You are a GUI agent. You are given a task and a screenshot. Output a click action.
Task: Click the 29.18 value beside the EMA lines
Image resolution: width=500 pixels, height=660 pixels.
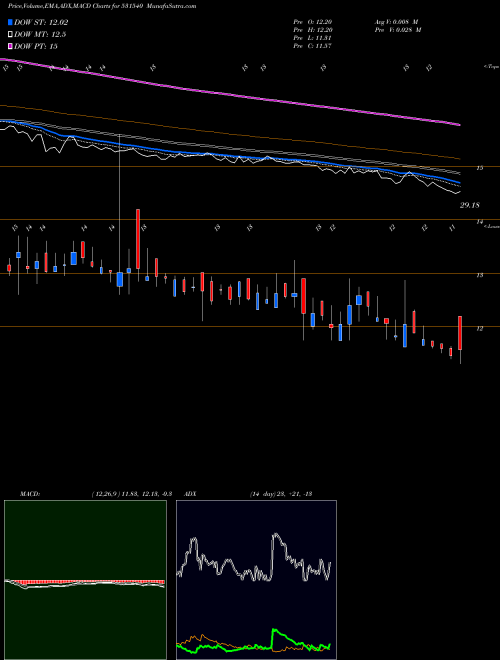point(470,205)
